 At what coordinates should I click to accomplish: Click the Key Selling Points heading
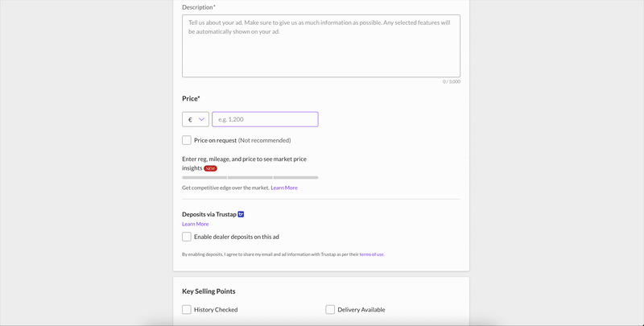coord(208,291)
